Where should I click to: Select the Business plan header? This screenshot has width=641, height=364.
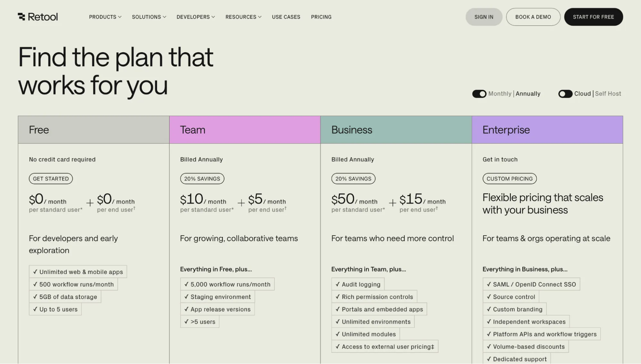point(396,130)
